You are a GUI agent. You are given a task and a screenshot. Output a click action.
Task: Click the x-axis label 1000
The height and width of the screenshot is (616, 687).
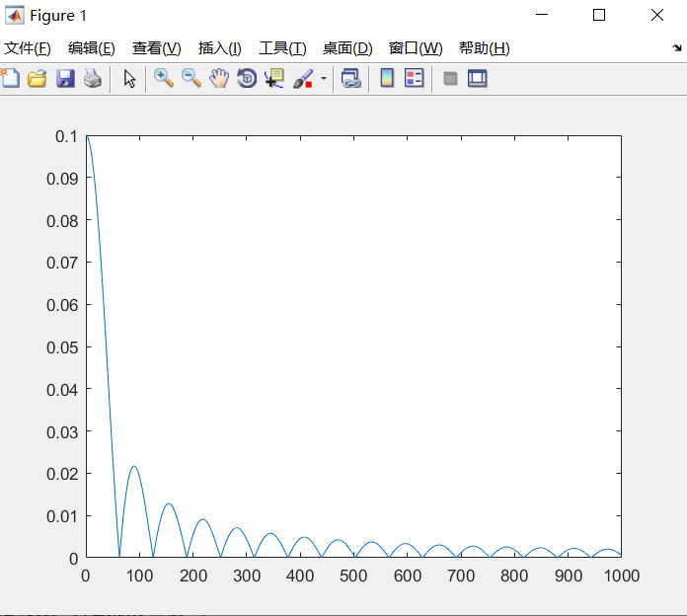622,576
